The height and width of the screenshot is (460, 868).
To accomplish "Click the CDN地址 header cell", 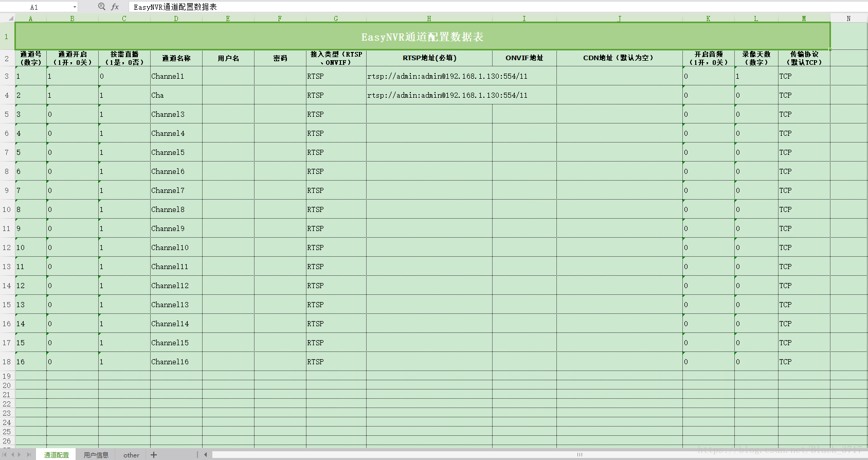I will point(620,58).
